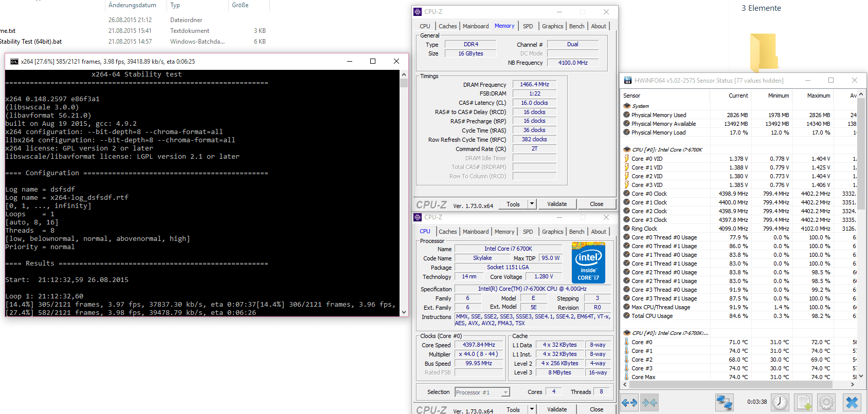The height and width of the screenshot is (414, 868).
Task: Click HWiNFO horizontal scroll right arrow
Action: (x=852, y=384)
